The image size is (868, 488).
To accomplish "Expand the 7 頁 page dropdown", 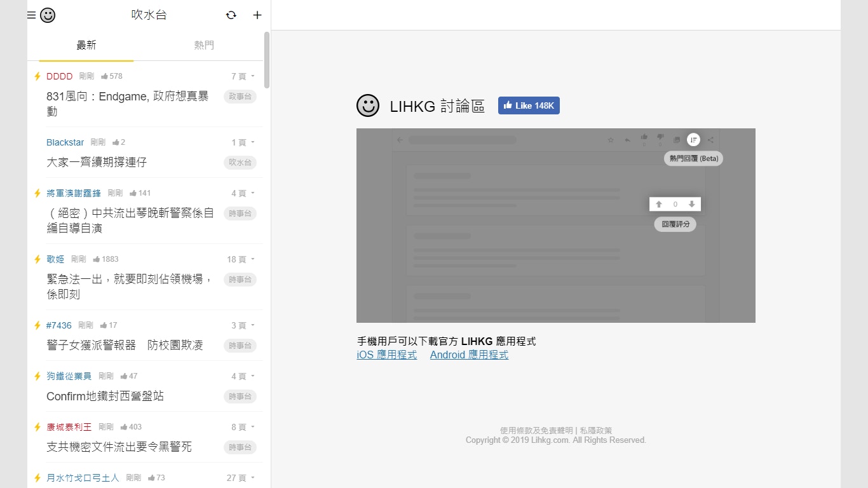I will (243, 76).
